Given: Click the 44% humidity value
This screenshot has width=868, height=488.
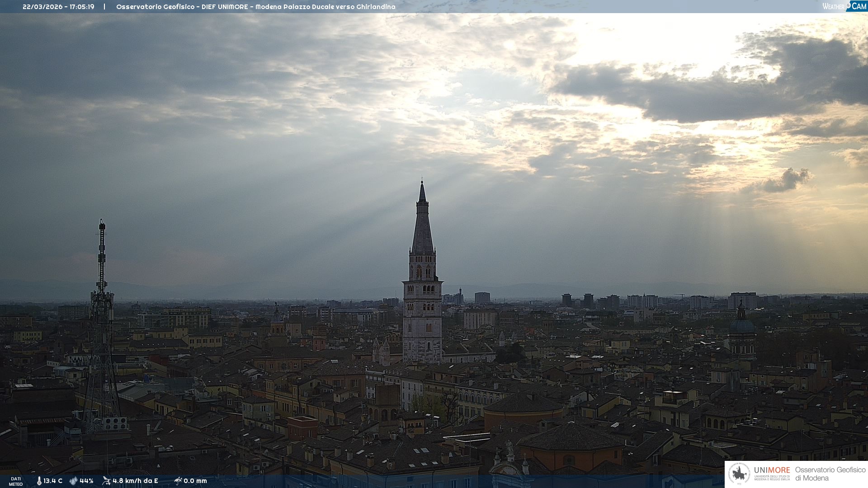Looking at the screenshot, I should point(86,481).
